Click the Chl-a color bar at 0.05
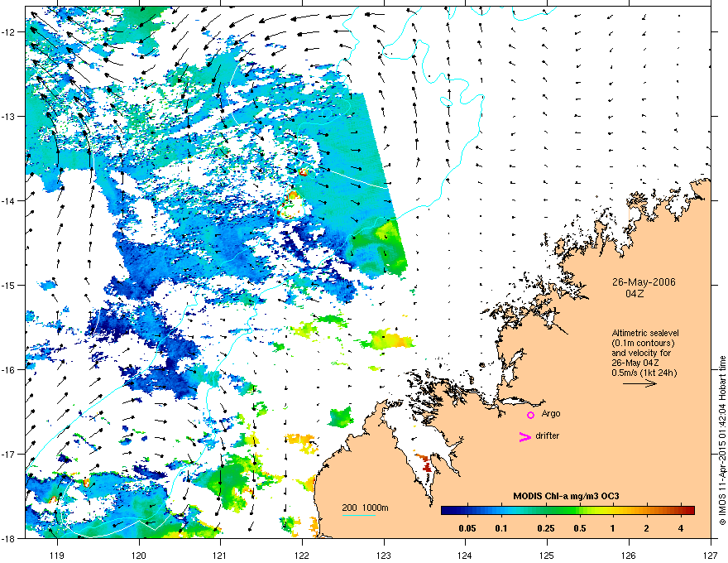The height and width of the screenshot is (563, 728). (467, 511)
